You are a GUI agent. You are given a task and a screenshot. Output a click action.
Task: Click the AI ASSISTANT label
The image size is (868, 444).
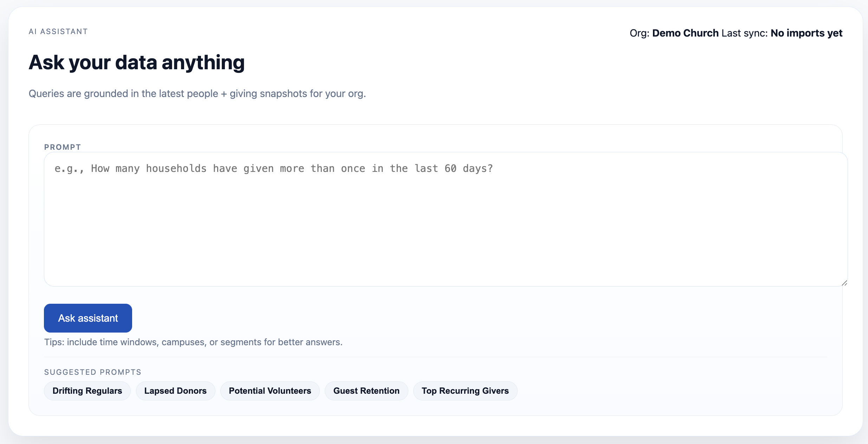pos(58,31)
